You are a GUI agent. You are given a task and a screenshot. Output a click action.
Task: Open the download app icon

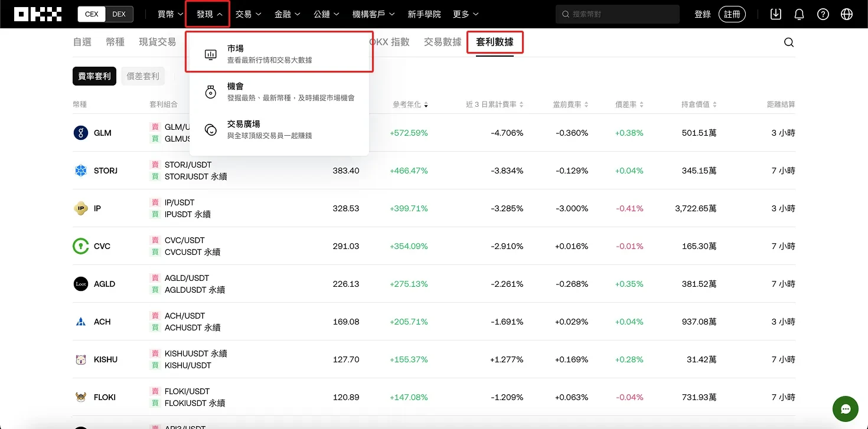[776, 14]
